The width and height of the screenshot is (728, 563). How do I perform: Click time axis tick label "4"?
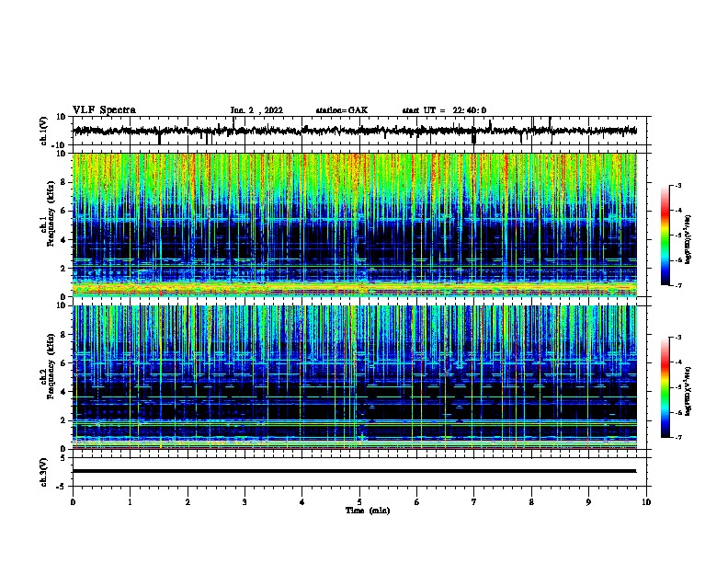(x=302, y=502)
